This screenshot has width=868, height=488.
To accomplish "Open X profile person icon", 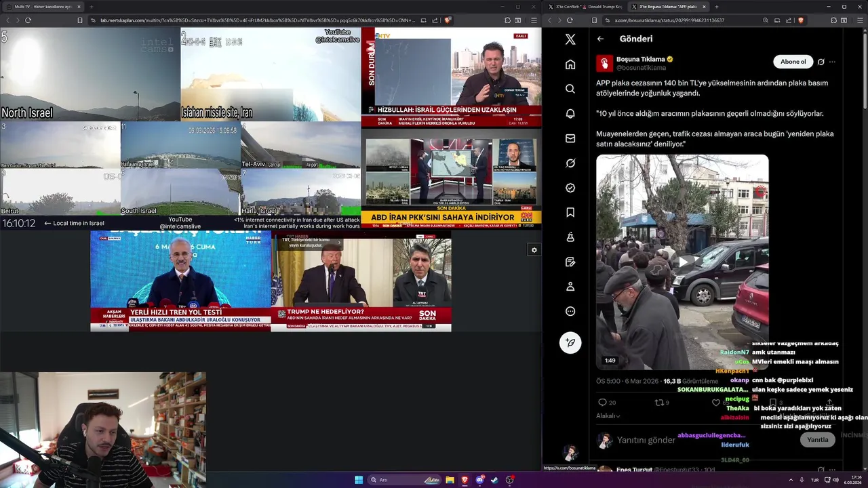I will click(x=570, y=287).
